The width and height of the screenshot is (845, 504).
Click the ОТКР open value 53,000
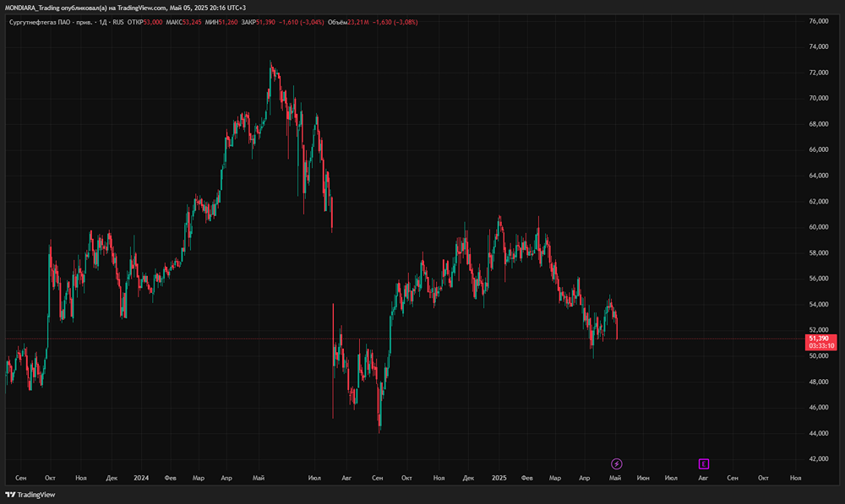pyautogui.click(x=153, y=22)
